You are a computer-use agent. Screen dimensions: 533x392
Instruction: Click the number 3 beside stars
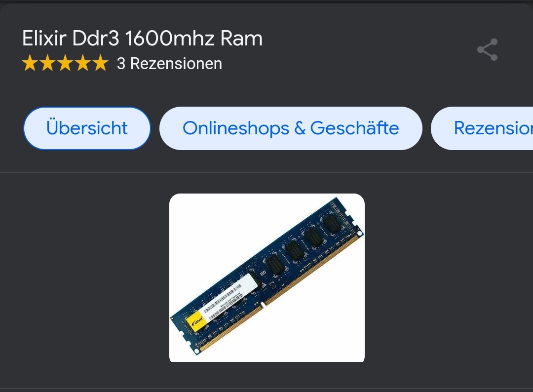[x=121, y=64]
